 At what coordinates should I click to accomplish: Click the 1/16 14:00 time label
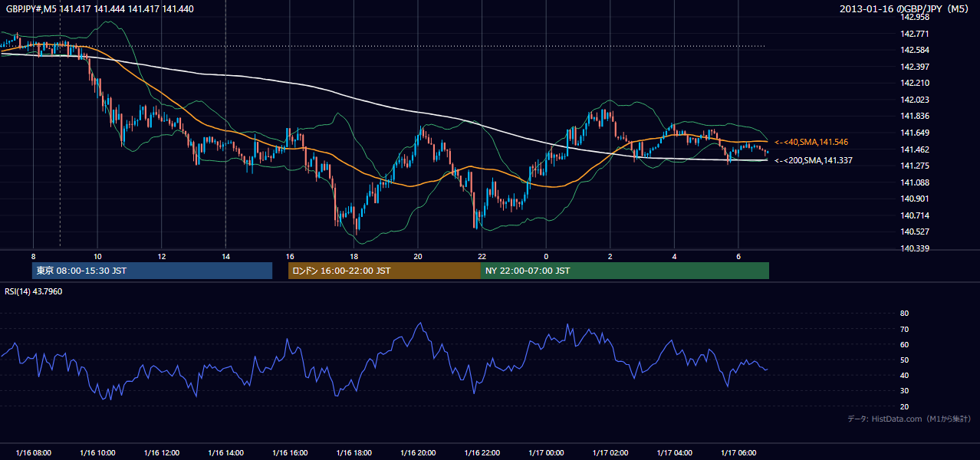pyautogui.click(x=225, y=453)
